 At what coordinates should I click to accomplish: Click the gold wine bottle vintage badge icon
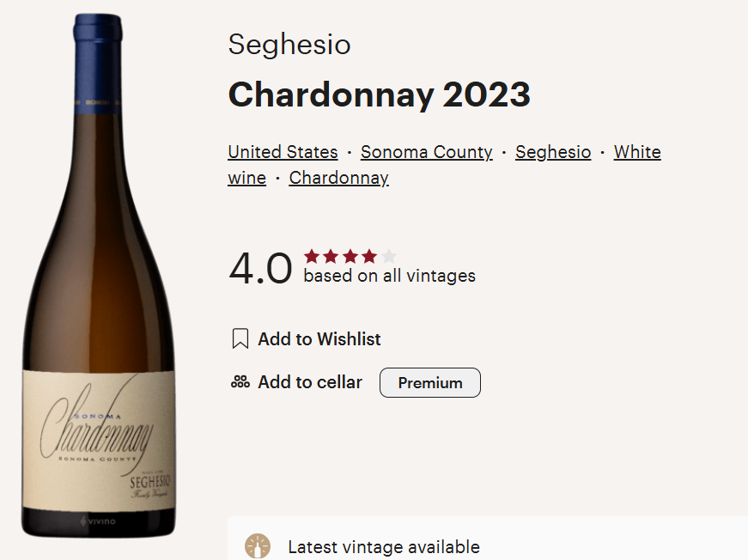tap(256, 547)
